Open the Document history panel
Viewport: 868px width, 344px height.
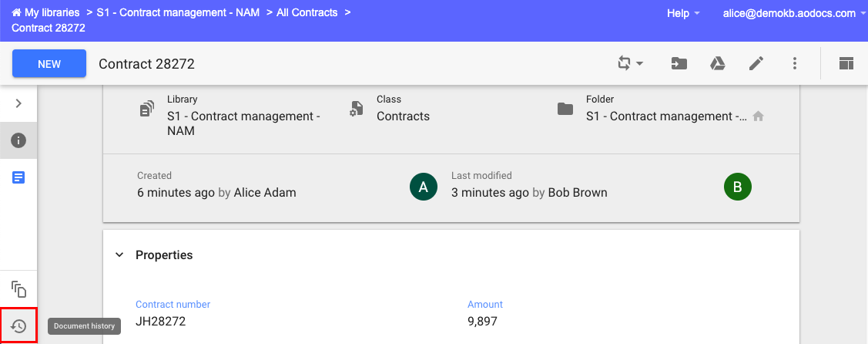pos(18,326)
